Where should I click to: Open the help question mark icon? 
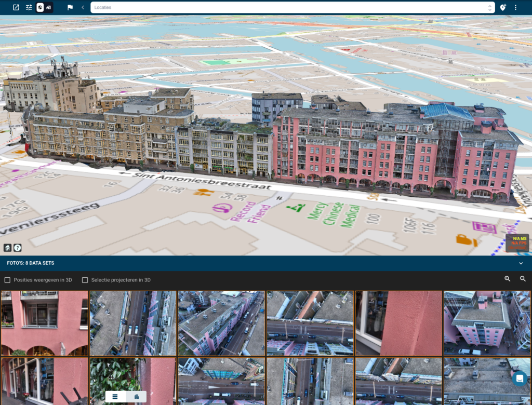click(18, 248)
